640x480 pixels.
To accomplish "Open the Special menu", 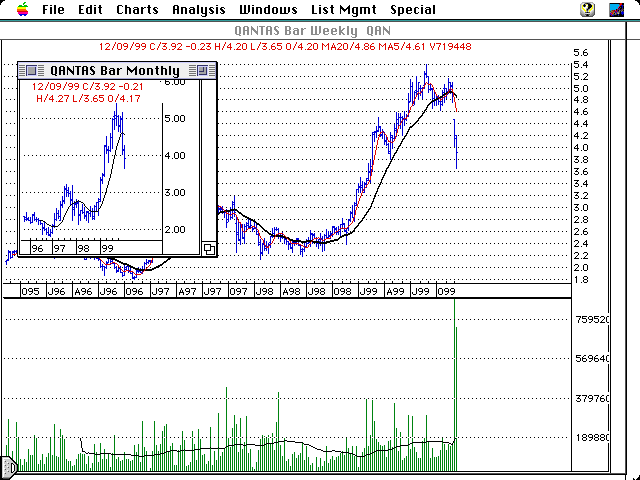I will 413,9.
